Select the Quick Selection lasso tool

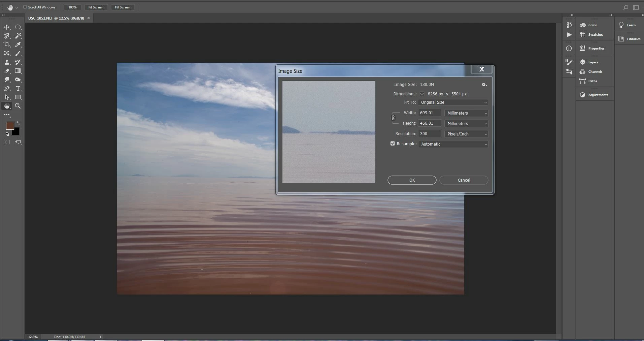click(x=7, y=36)
